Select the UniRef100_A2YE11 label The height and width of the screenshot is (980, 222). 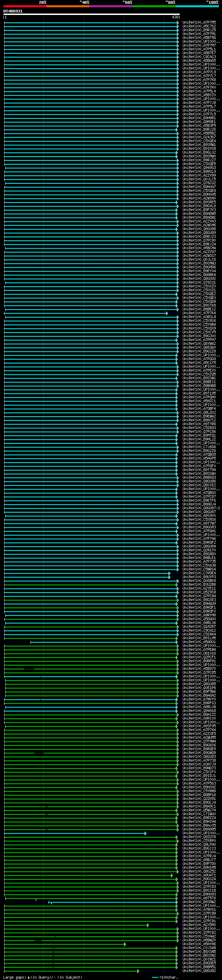(199, 588)
